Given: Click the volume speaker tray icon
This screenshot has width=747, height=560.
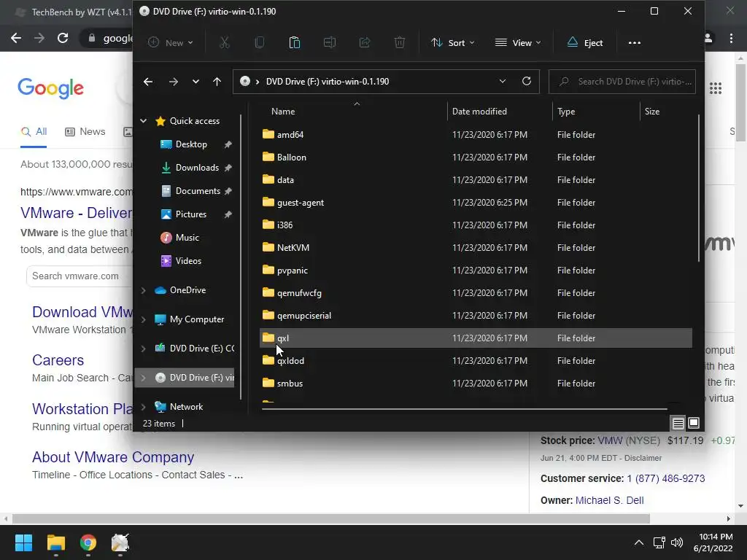Looking at the screenshot, I should (x=676, y=542).
